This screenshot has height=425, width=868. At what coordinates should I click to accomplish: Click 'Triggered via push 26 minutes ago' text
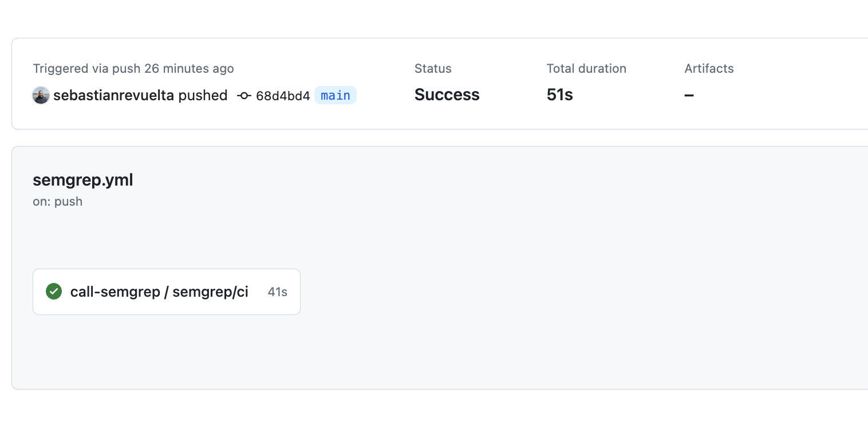133,69
